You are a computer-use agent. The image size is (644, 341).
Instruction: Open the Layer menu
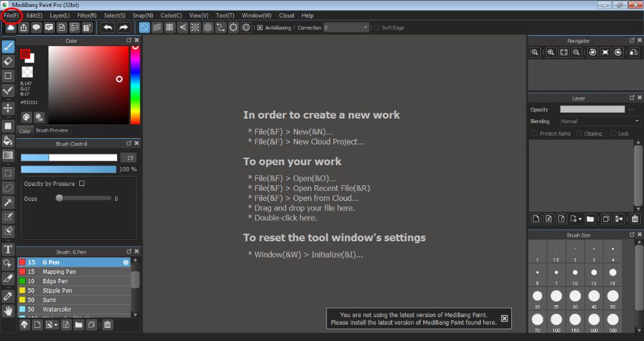coord(60,15)
